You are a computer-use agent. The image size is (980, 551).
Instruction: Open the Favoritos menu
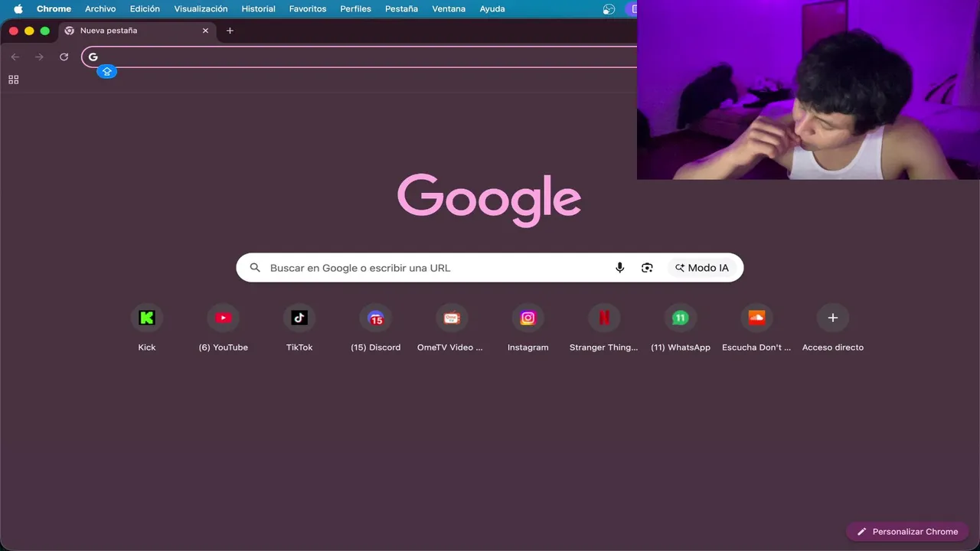(308, 9)
